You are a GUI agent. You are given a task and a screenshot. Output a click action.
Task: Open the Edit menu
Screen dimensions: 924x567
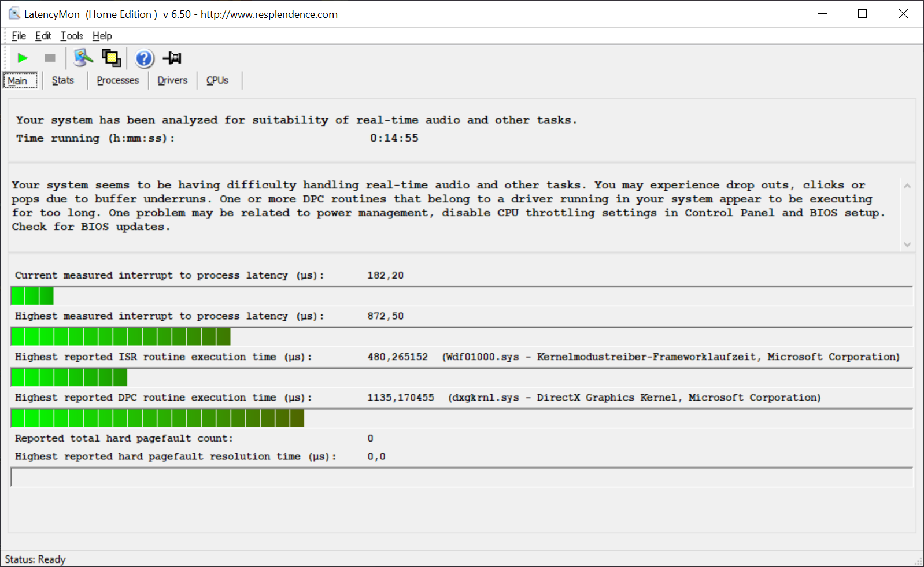43,36
